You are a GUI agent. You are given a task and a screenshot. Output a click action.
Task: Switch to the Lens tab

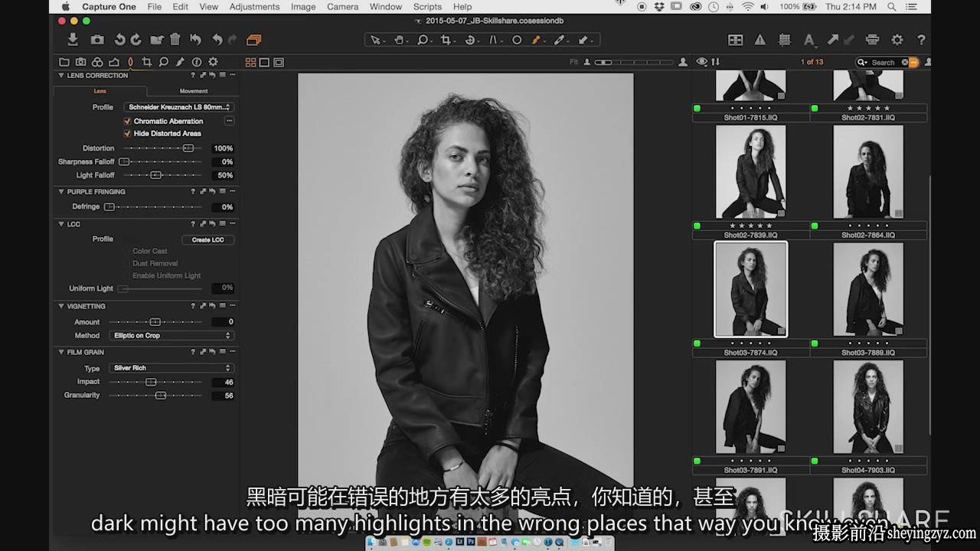tap(100, 91)
